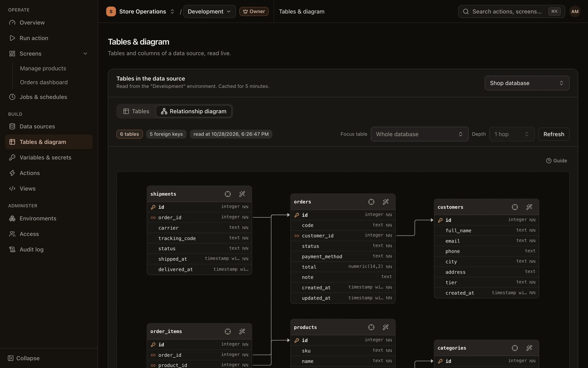
Task: Go to Environments page
Action: click(x=49, y=219)
